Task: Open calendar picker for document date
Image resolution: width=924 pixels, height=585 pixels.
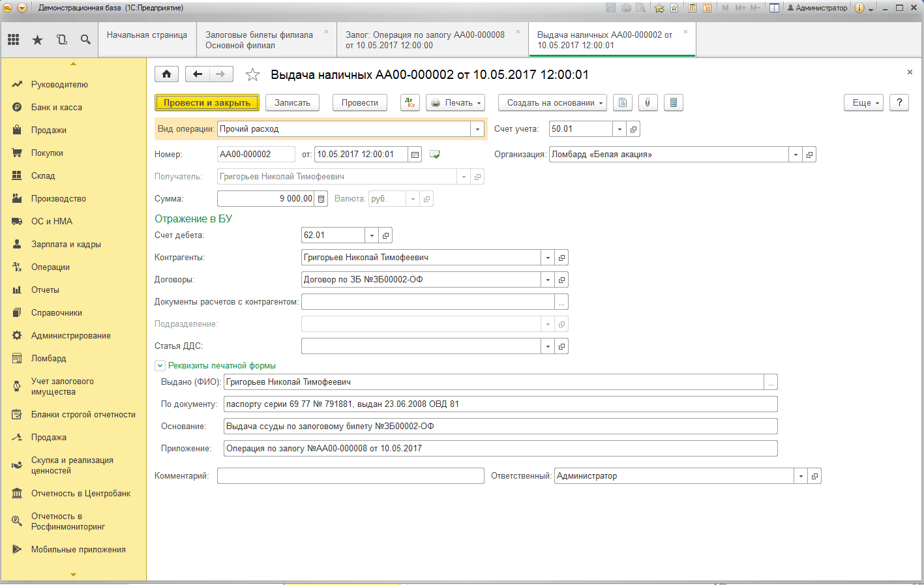Action: pyautogui.click(x=415, y=155)
